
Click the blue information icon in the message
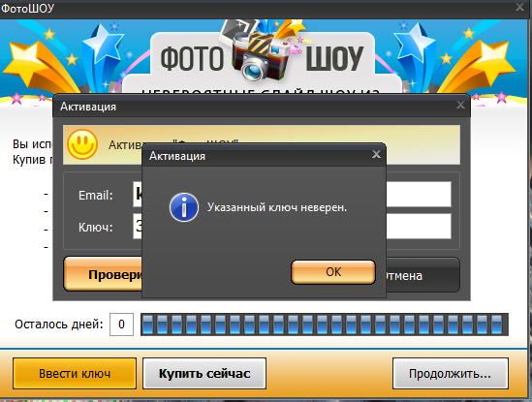coord(184,207)
